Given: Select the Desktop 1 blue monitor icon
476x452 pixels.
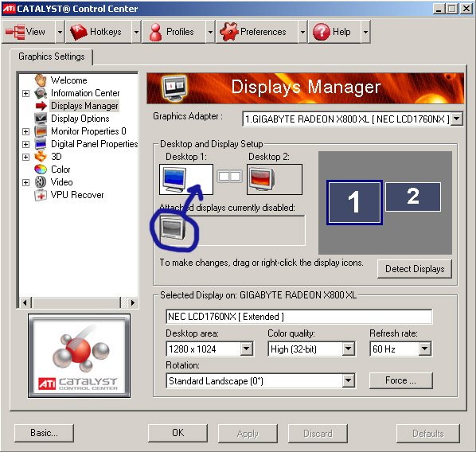Looking at the screenshot, I should pos(174,179).
